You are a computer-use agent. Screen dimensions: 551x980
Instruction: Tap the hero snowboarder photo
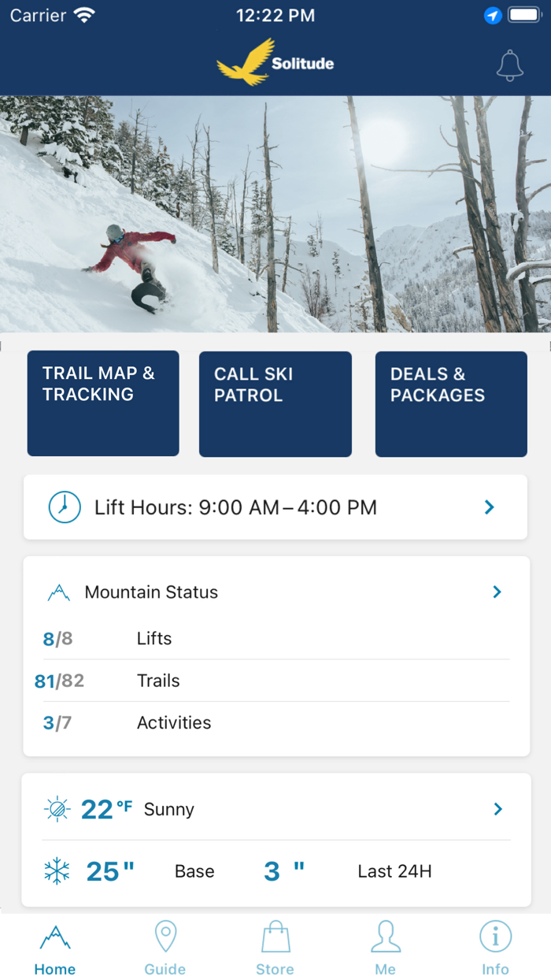click(x=275, y=213)
